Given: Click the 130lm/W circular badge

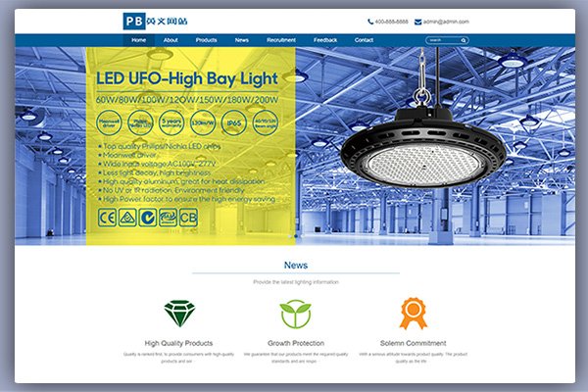Looking at the screenshot, I should (203, 122).
